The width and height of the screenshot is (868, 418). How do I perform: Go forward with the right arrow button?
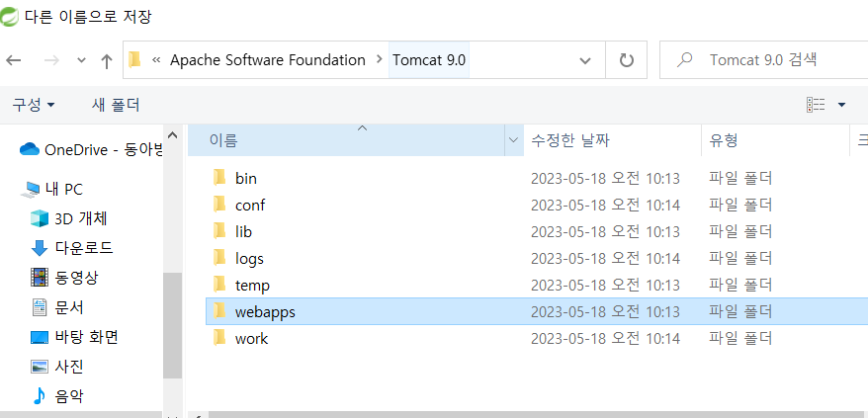(x=51, y=60)
